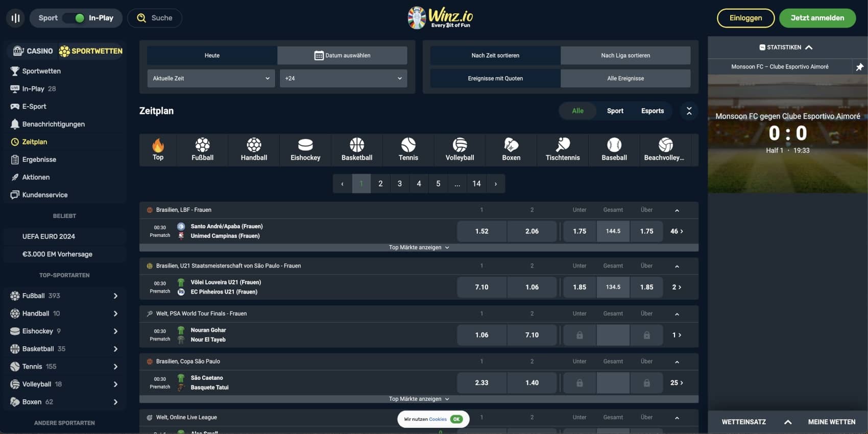The height and width of the screenshot is (434, 868).
Task: Expand Volleyball in top sports list
Action: point(115,384)
